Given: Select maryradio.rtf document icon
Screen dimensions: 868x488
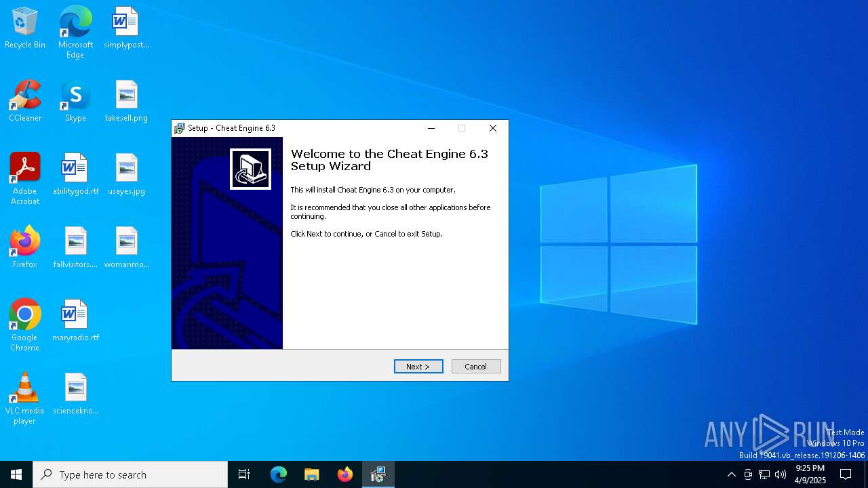Looking at the screenshot, I should [x=75, y=321].
